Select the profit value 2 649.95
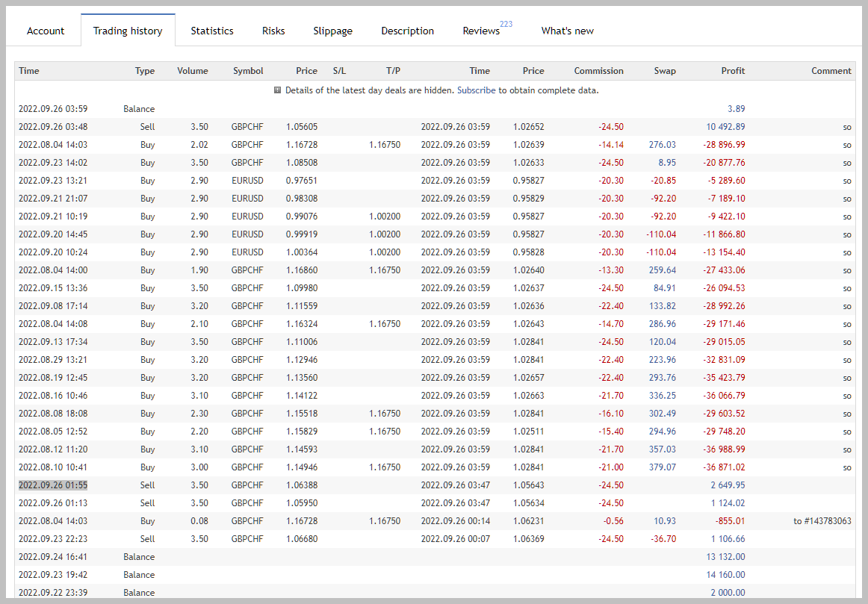This screenshot has width=868, height=604. 728,485
